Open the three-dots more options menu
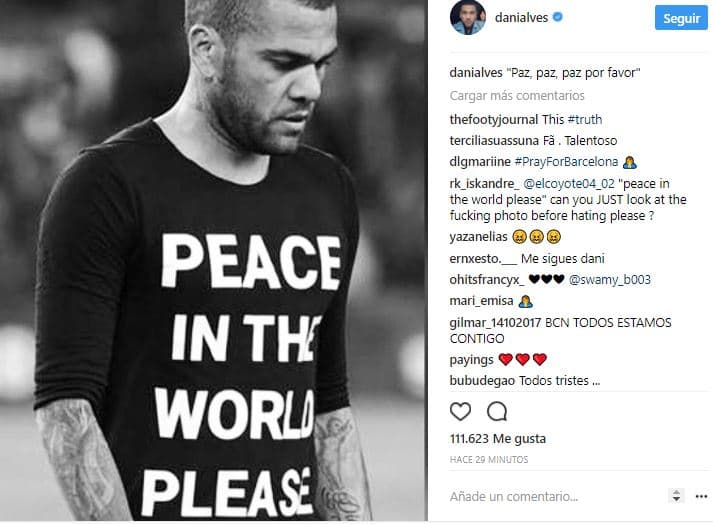 pyautogui.click(x=701, y=496)
